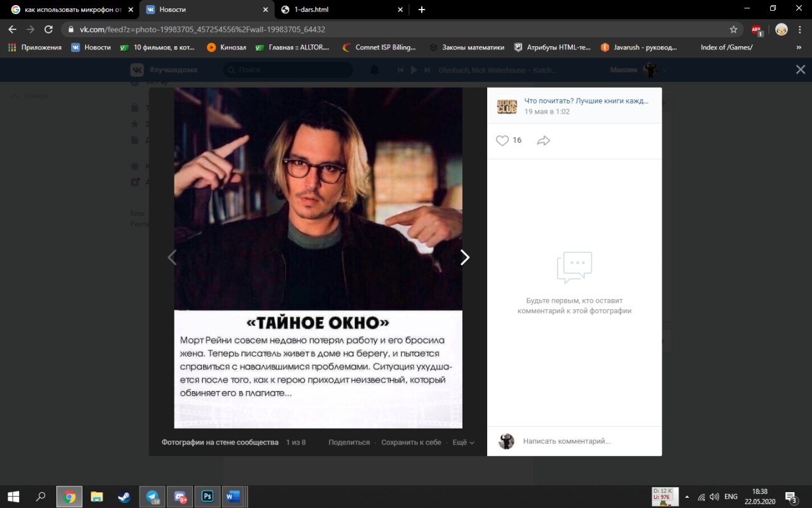
Task: Click the '19 мая в 1:02' post date
Action: coord(547,111)
